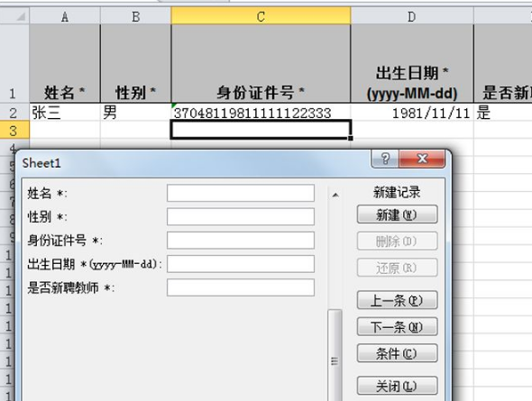Viewport: 532px width, 401px height.
Task: Click the 新建 button in the form dialog
Action: pos(397,214)
